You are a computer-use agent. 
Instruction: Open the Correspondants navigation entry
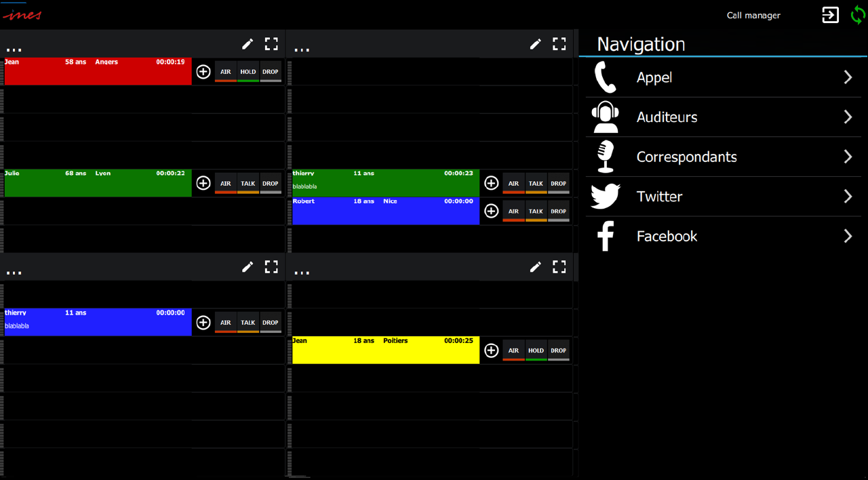(724, 157)
